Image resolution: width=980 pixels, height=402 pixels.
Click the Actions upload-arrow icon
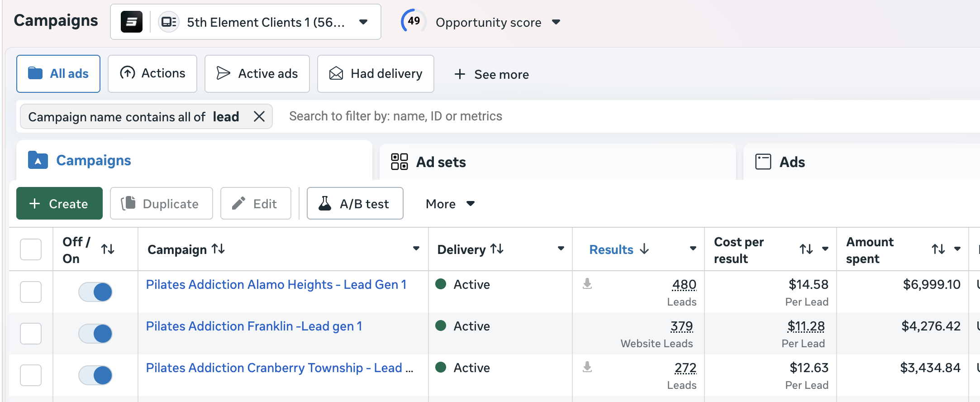[x=128, y=73]
